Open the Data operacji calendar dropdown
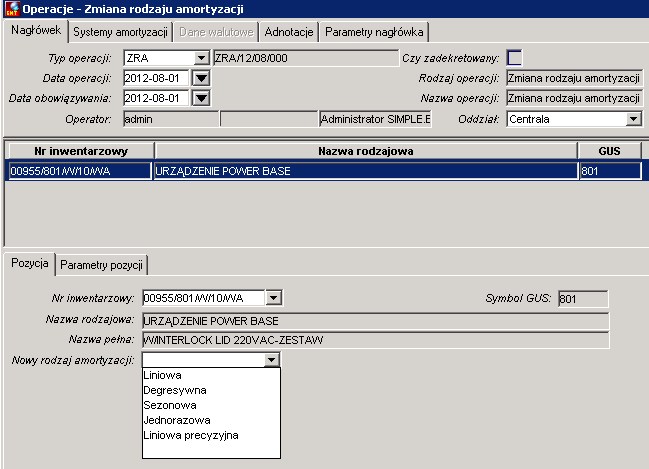649x469 pixels. click(x=201, y=78)
